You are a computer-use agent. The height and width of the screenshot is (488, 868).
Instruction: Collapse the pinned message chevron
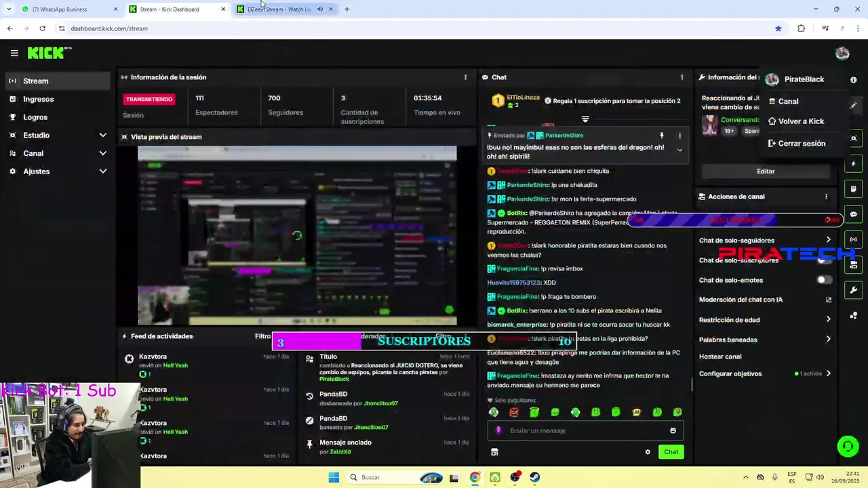679,150
